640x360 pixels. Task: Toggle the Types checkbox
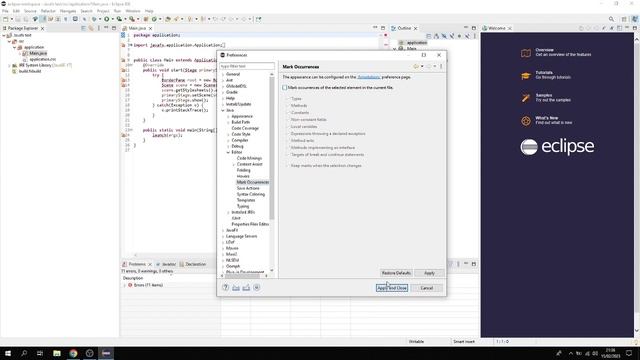287,98
